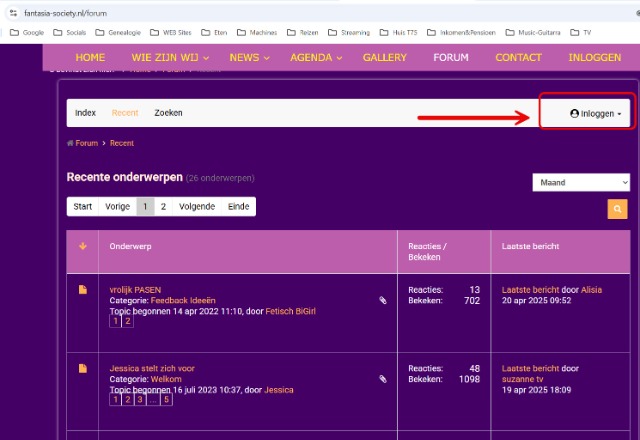Jump to page 5 of Jessica's topic
Viewport: 640px width, 440px height.
click(x=166, y=400)
